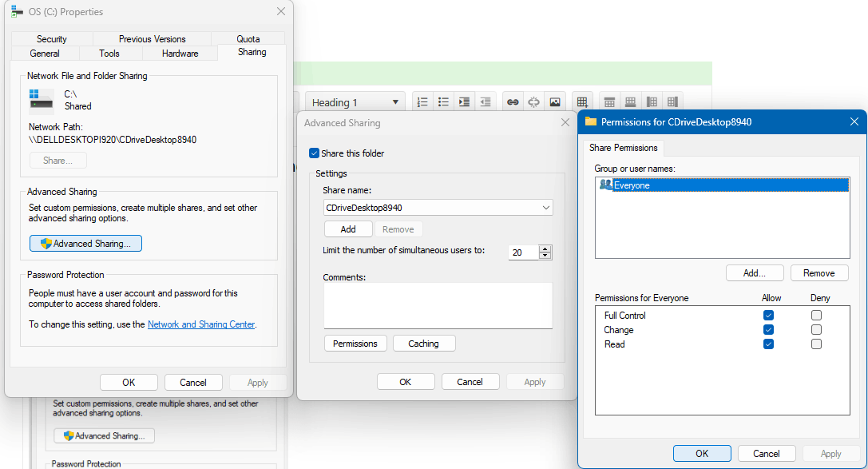Viewport: 868px width, 469px height.
Task: Click the insert table icon
Action: point(582,102)
